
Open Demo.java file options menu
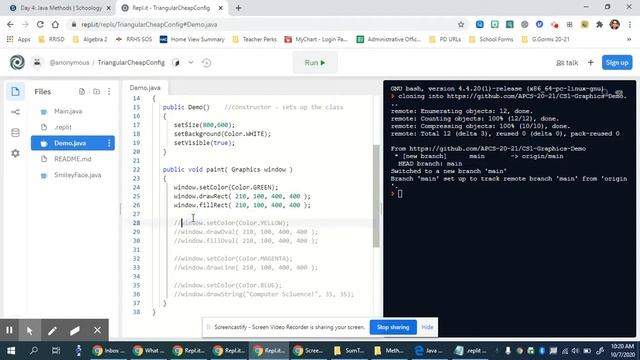click(x=109, y=143)
